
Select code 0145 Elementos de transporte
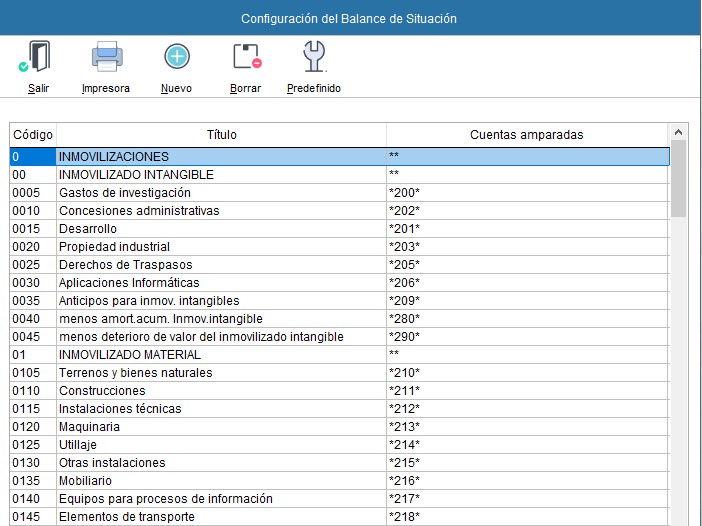(x=32, y=517)
